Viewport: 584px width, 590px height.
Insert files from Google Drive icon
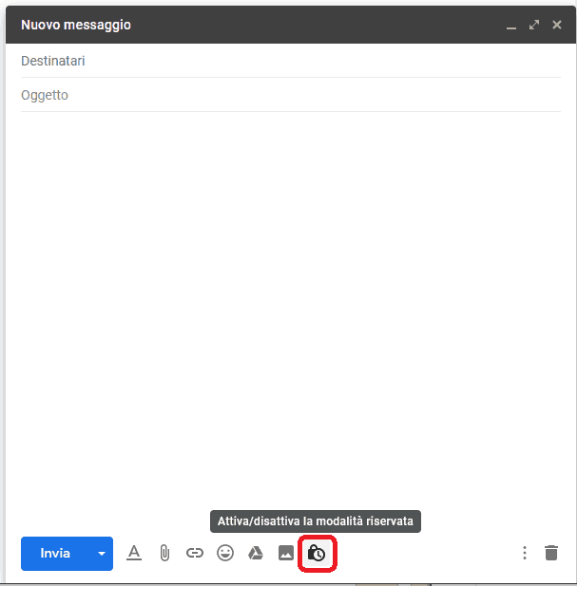pos(256,553)
